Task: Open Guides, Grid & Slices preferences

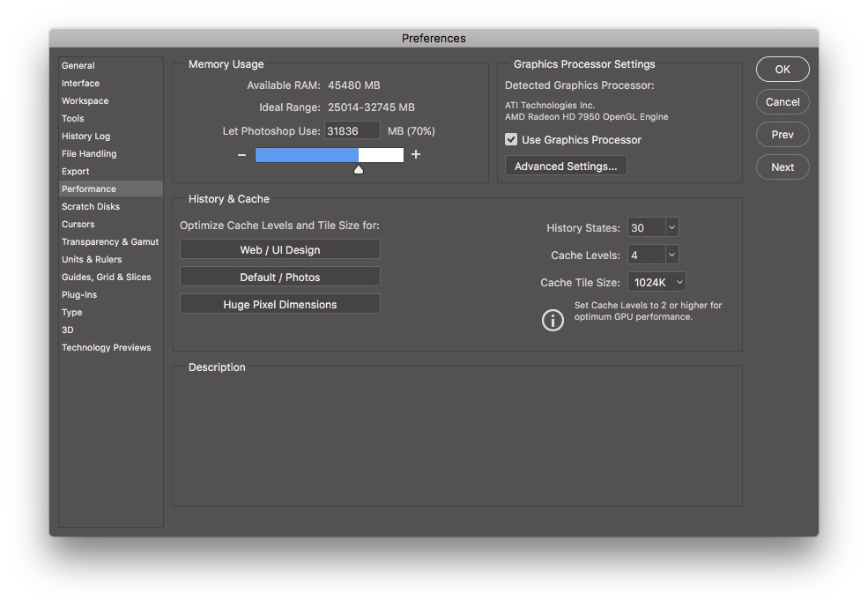Action: [107, 278]
